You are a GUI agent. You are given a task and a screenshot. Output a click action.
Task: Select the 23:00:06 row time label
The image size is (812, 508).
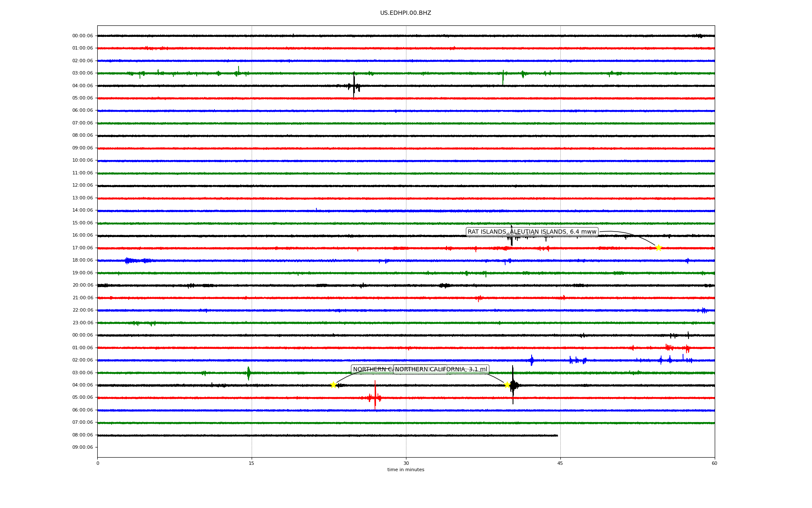[x=82, y=323]
